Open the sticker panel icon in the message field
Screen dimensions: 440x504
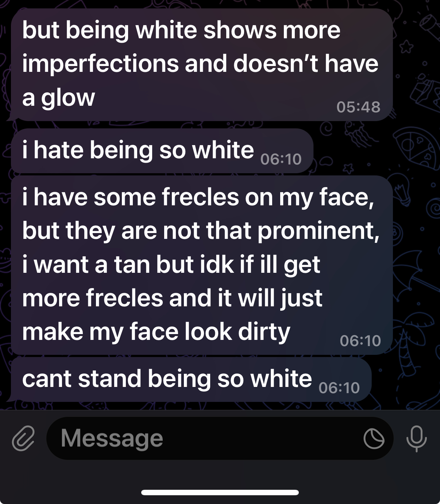point(374,438)
